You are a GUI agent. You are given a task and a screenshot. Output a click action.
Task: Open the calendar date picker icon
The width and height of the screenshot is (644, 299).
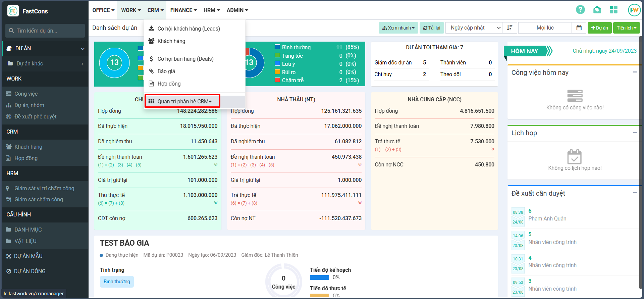point(579,28)
